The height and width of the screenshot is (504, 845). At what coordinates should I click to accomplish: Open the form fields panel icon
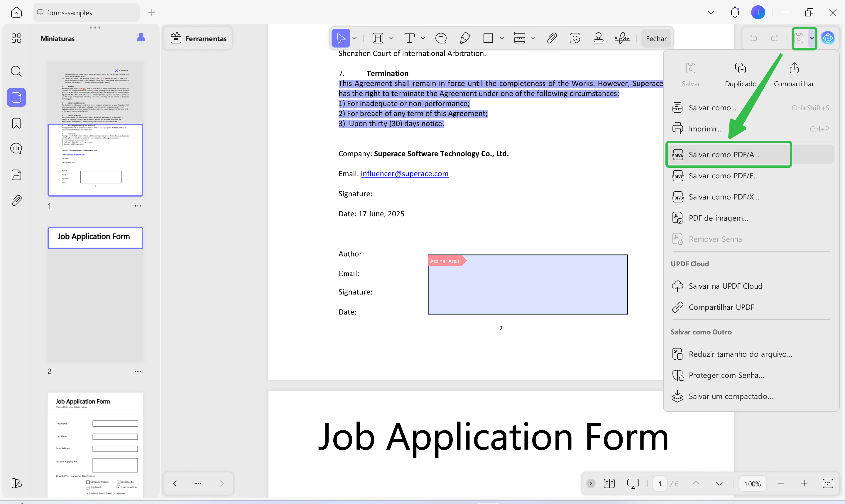[16, 175]
